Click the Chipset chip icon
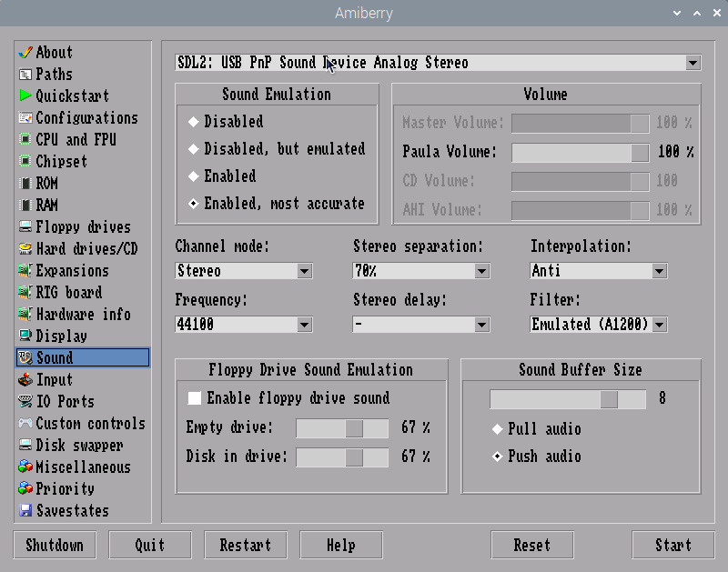728x572 pixels. (x=25, y=161)
